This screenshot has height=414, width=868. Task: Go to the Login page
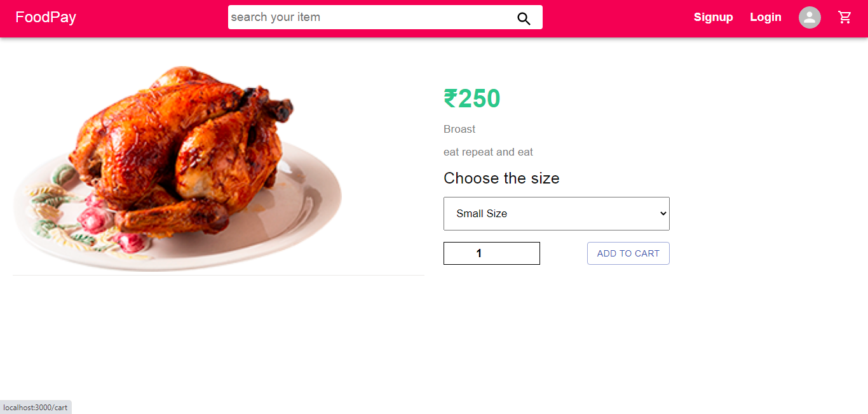(x=765, y=17)
